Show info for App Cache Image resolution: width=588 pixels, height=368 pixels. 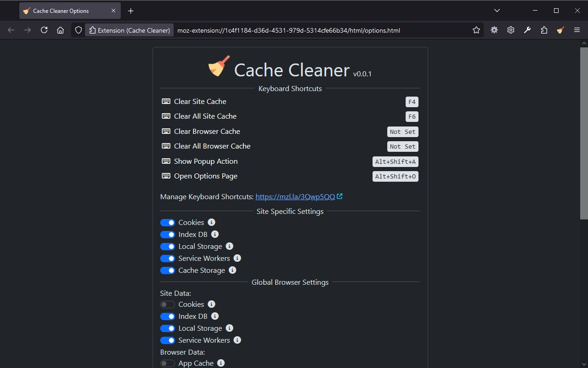click(221, 363)
